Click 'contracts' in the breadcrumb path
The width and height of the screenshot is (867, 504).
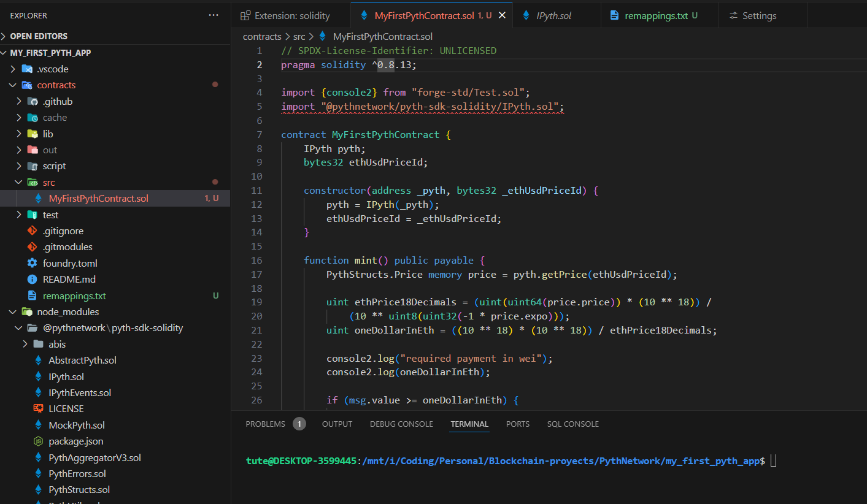[x=262, y=36]
